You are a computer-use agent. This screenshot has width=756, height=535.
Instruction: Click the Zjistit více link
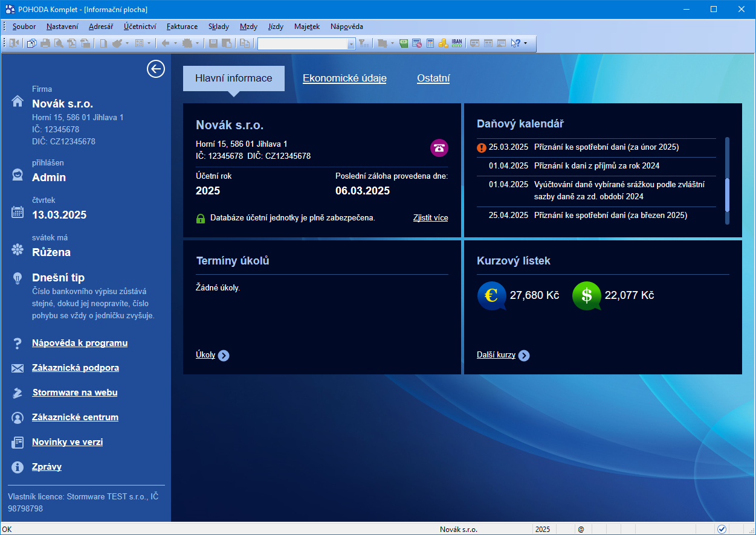coord(431,218)
